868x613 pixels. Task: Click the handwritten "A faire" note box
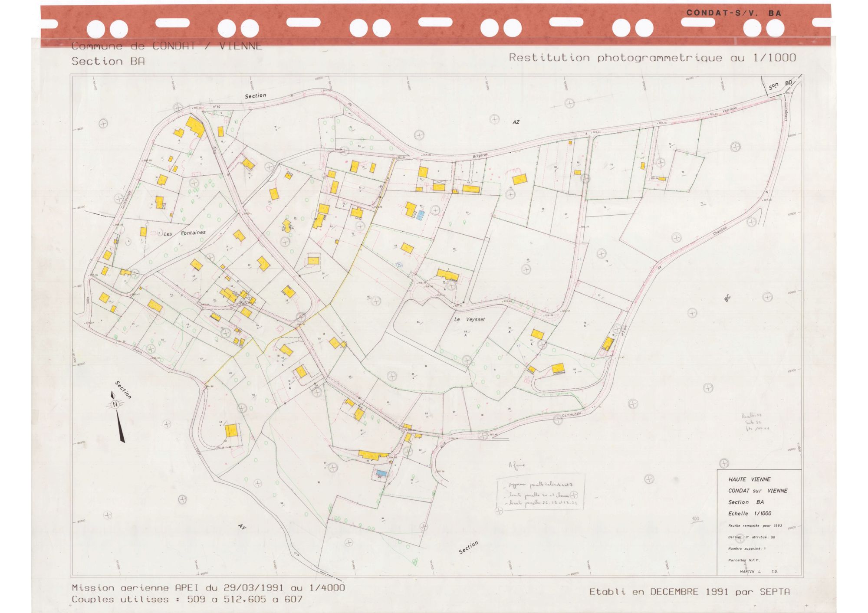[540, 492]
